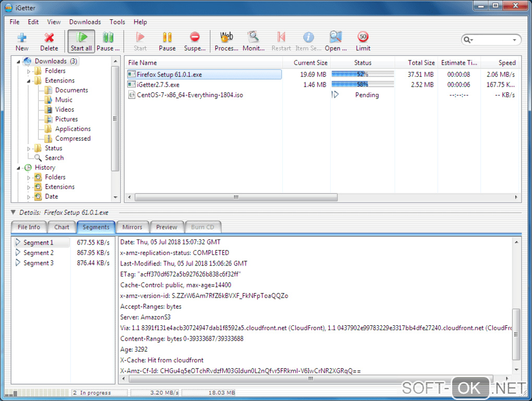The image size is (532, 401).
Task: Switch to the Mirrors tab
Action: 132,227
